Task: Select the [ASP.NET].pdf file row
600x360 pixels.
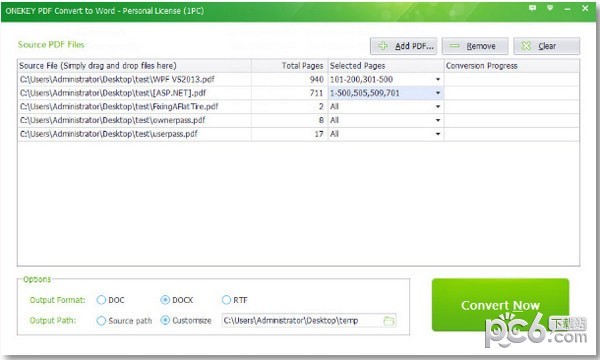Action: [x=298, y=93]
